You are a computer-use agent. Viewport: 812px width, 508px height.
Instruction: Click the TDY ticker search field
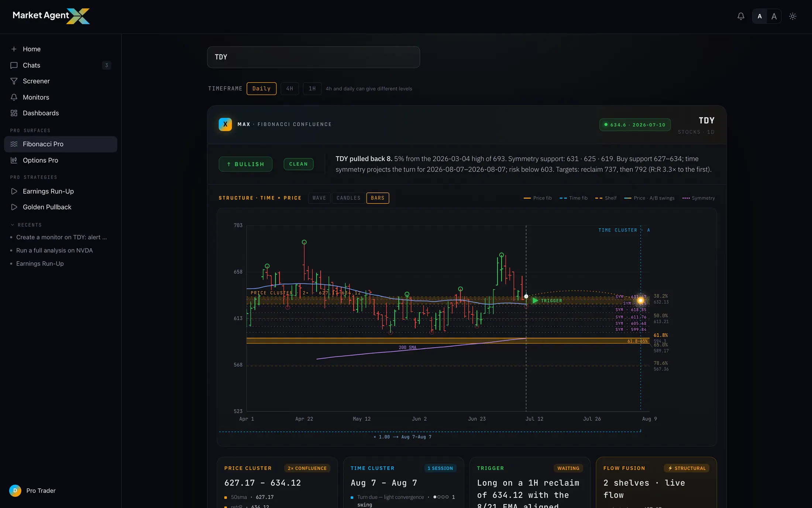313,57
